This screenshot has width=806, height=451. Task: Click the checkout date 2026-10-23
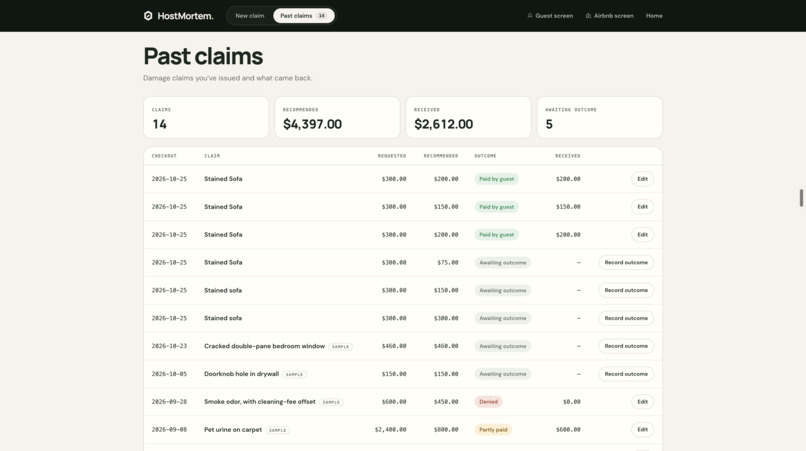169,346
